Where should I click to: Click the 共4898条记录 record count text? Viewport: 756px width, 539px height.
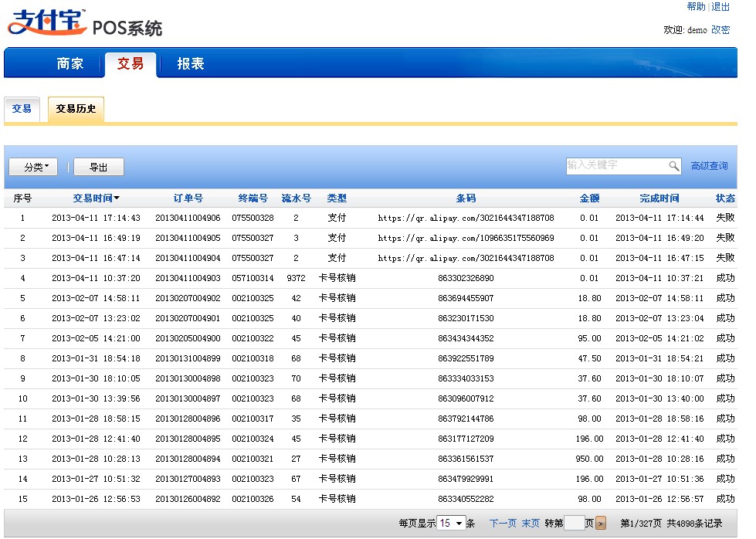pos(694,523)
